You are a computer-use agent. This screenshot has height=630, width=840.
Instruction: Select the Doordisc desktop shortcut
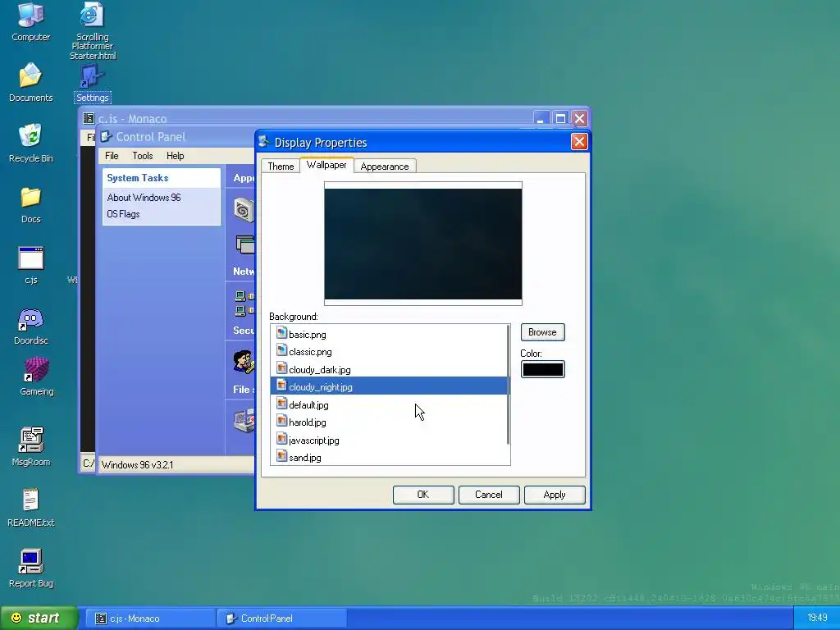(31, 326)
